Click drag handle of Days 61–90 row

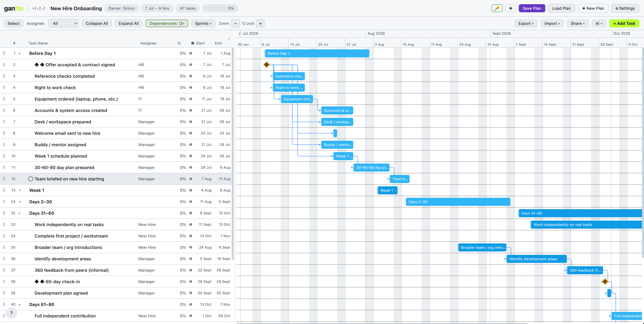point(4,304)
